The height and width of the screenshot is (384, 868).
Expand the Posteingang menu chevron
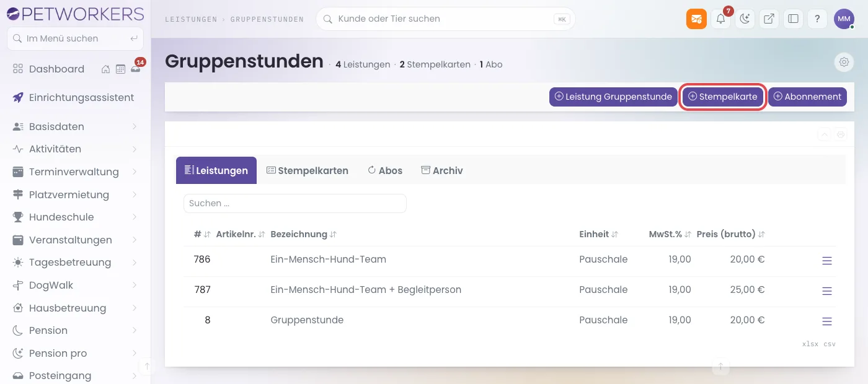[135, 375]
